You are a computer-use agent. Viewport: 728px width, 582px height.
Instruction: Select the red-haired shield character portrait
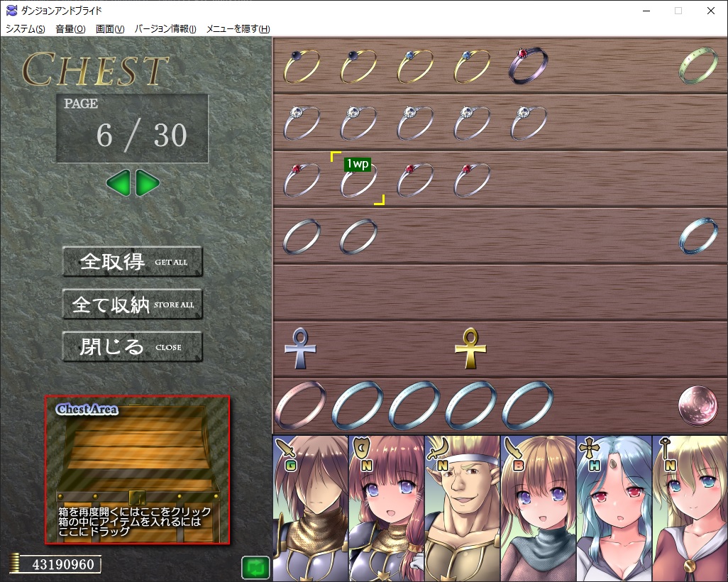coord(387,508)
